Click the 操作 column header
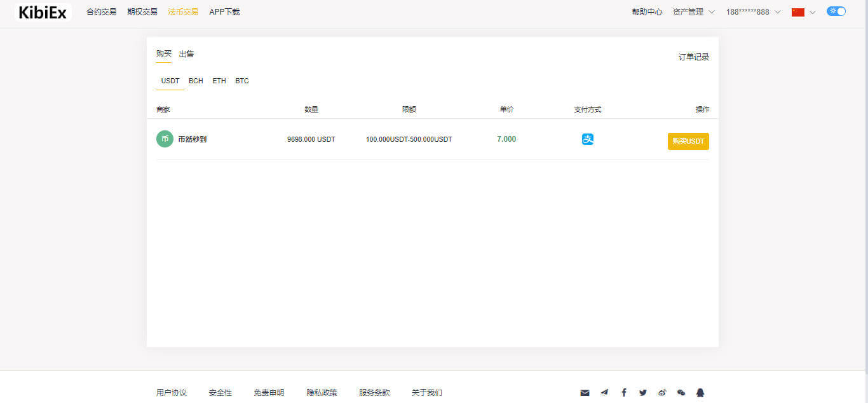 click(x=702, y=109)
